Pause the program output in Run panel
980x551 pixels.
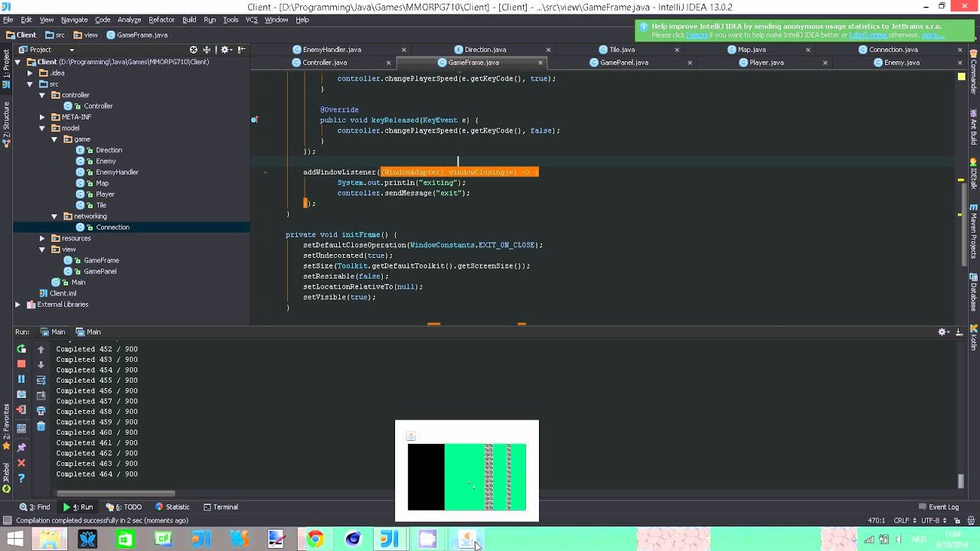pos(21,380)
